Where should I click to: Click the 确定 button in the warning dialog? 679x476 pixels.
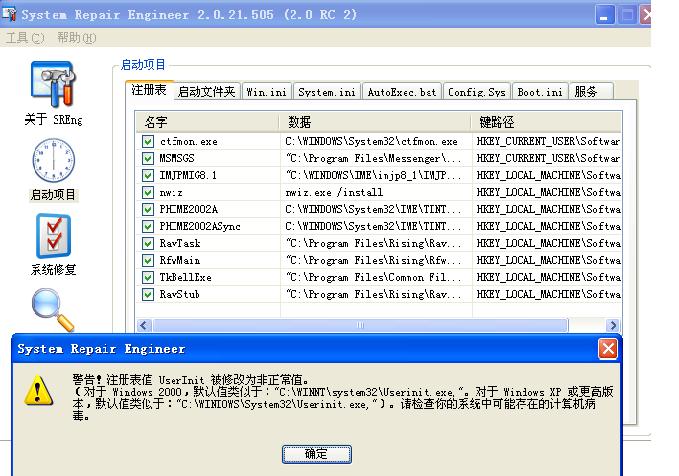(317, 454)
